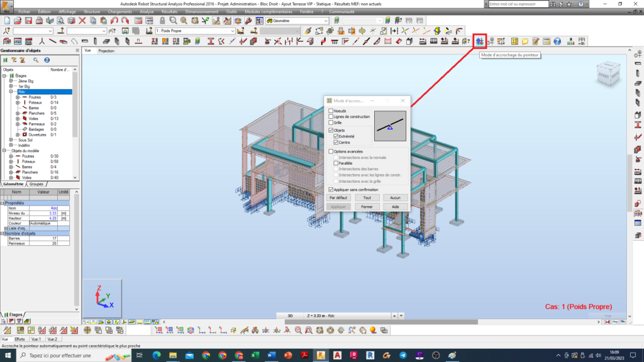Toggle Appliquer sans confirmation checkbox
Viewport: 644px width, 362px height.
tap(331, 189)
